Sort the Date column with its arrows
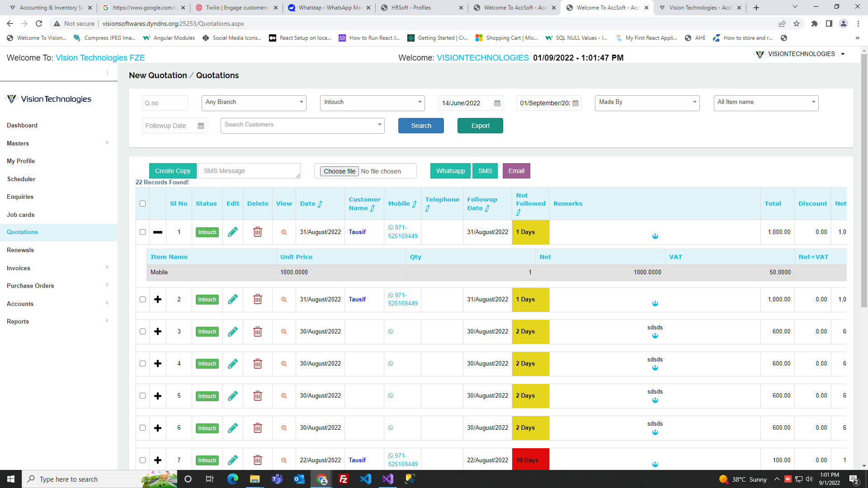The image size is (868, 488). click(321, 203)
